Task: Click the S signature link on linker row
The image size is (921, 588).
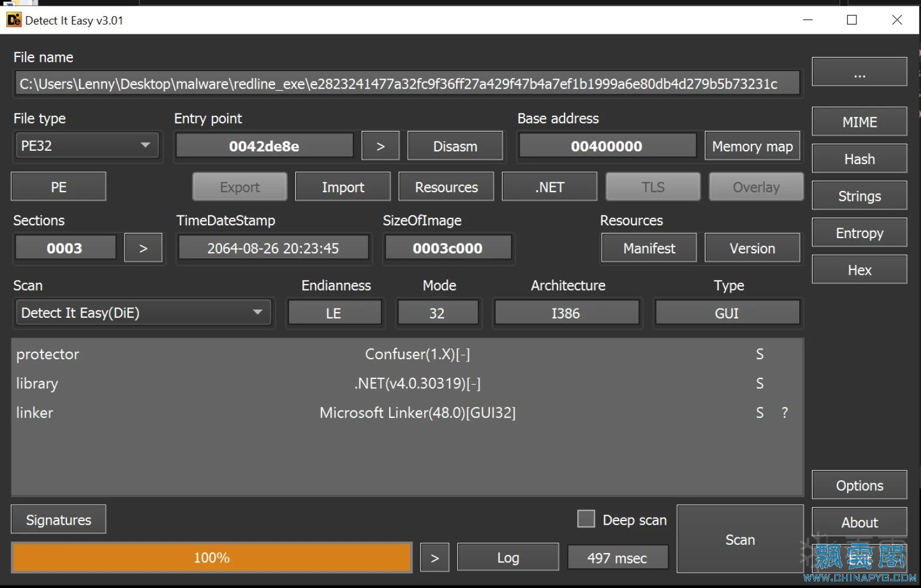Action: pos(760,412)
